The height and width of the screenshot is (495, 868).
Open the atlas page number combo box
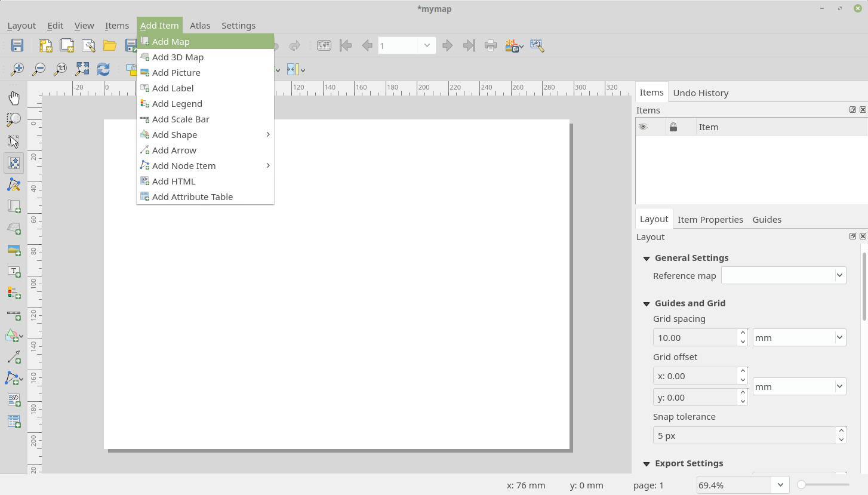pyautogui.click(x=406, y=45)
